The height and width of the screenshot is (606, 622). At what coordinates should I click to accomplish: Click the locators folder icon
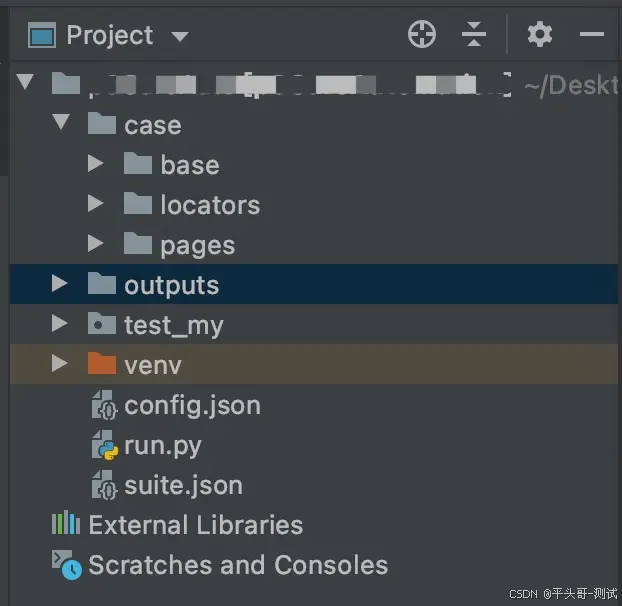point(138,203)
